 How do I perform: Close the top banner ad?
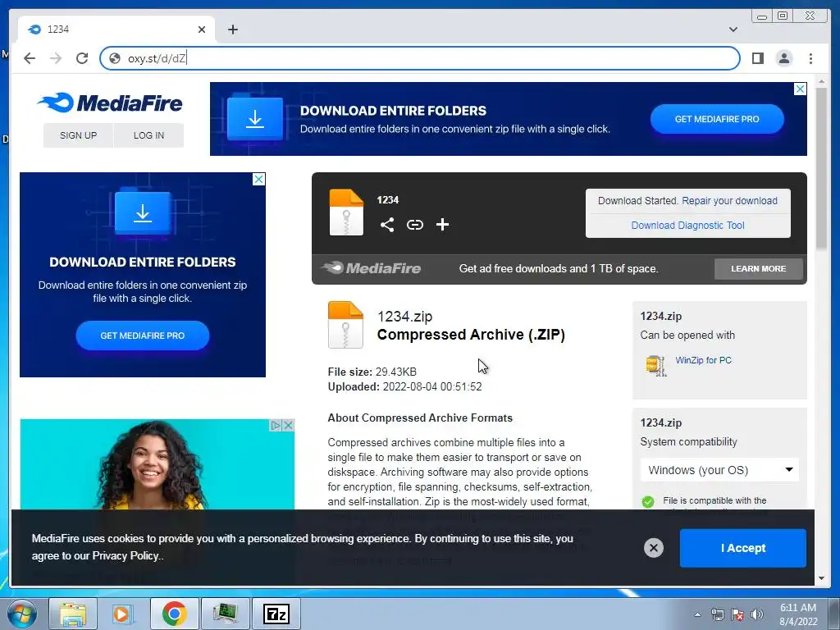pyautogui.click(x=800, y=89)
